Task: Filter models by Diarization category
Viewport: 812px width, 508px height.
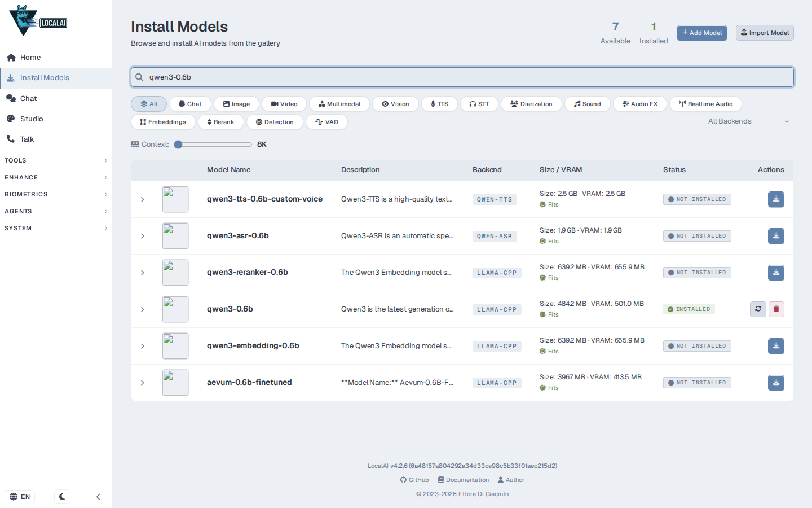Action: click(531, 104)
